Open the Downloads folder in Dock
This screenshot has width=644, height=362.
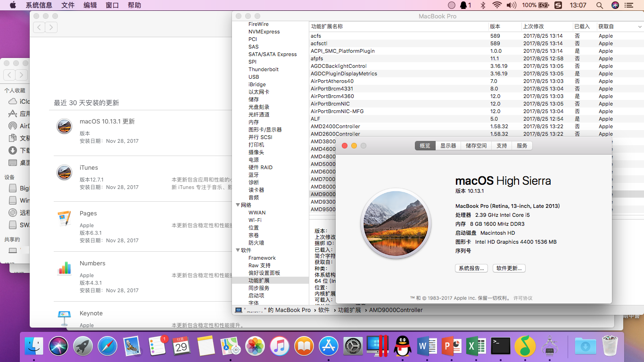pyautogui.click(x=585, y=347)
